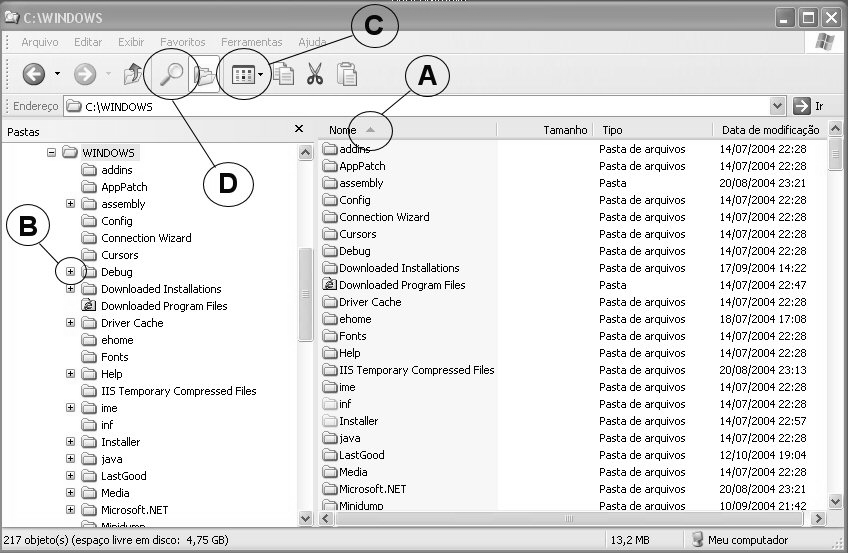Click file list horizontal scrollbar right arrow
This screenshot has height=553, width=848.
click(818, 518)
